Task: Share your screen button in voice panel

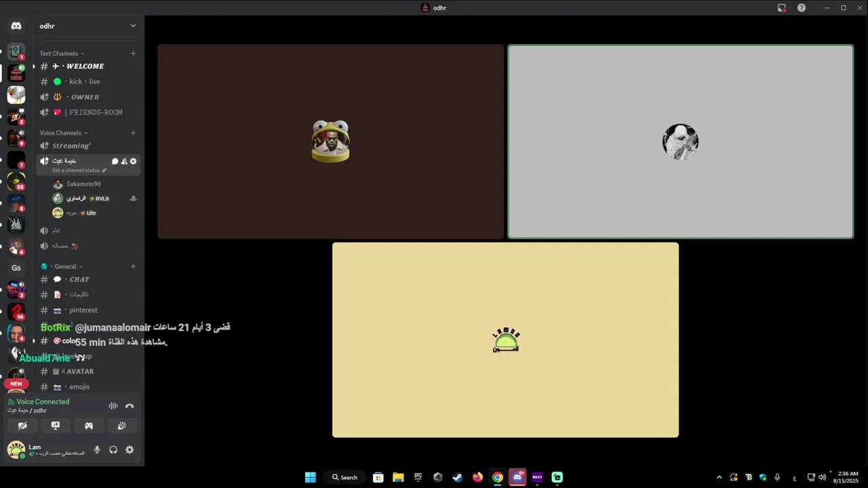Action: point(56,426)
